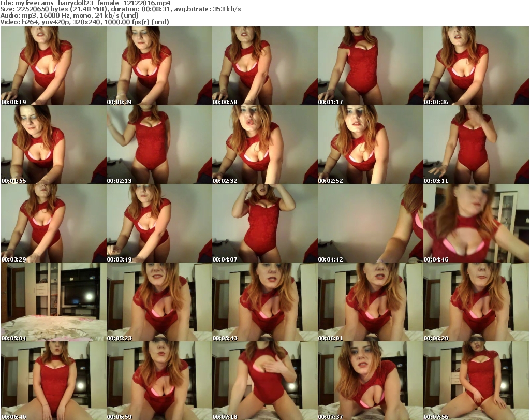The width and height of the screenshot is (530, 420).
Task: Select the thumbnail timestamped 00:03:29
Action: coord(54,223)
